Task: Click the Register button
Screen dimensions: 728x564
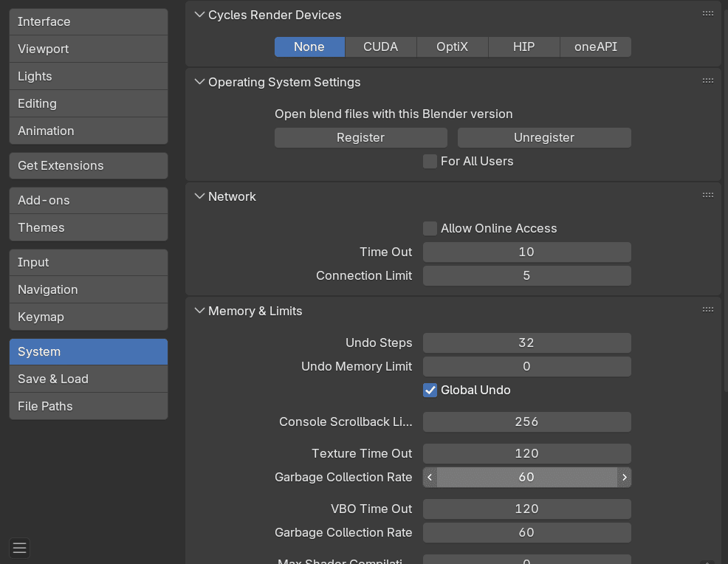Action: tap(360, 137)
